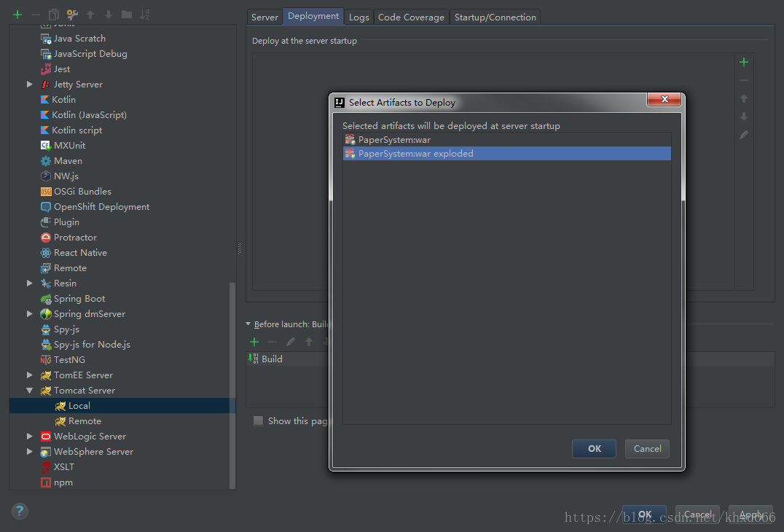Switch to the Server tab
Image resolution: width=784 pixels, height=532 pixels.
(264, 17)
